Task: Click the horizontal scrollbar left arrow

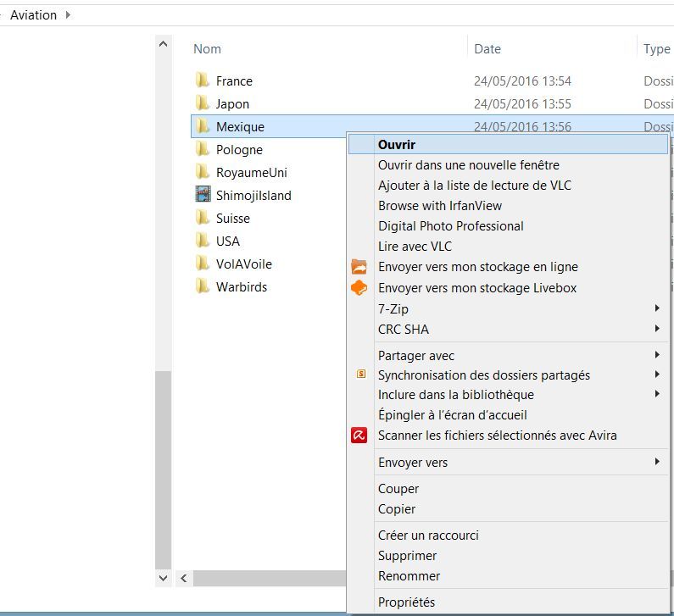Action: point(183,578)
